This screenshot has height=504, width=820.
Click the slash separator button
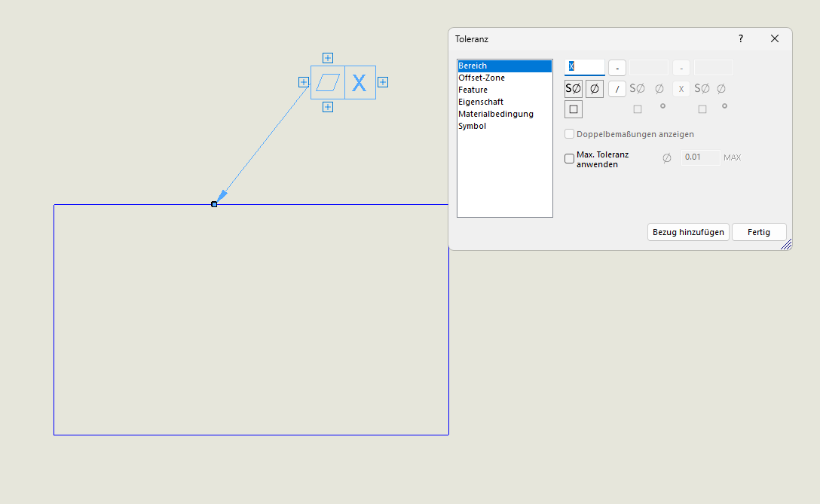617,89
